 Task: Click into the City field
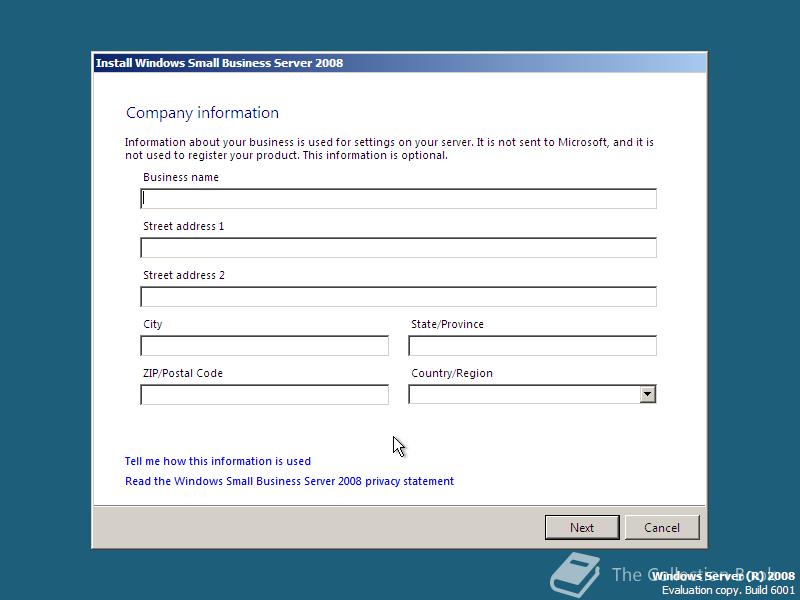(264, 345)
